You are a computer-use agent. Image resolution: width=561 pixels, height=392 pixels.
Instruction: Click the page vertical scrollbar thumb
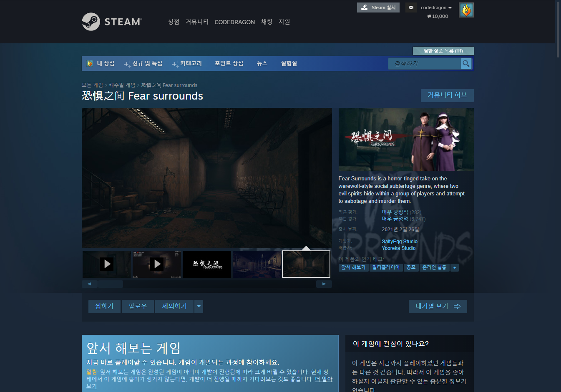coord(558,29)
